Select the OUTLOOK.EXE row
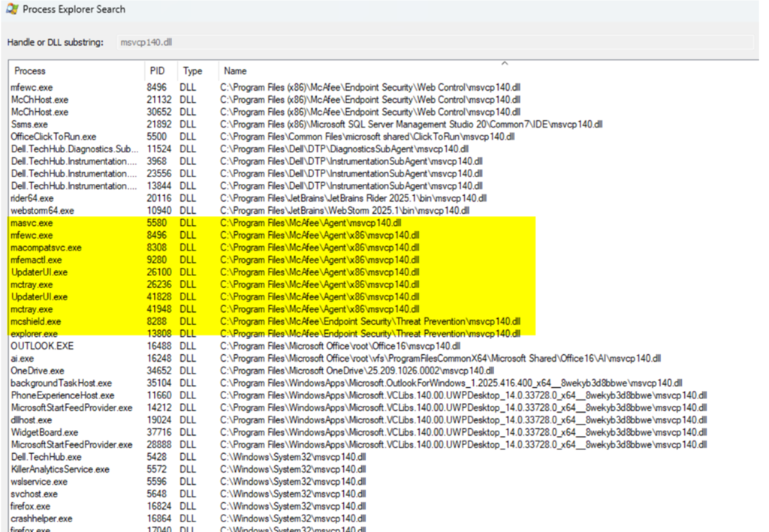This screenshot has width=769, height=532. point(41,346)
